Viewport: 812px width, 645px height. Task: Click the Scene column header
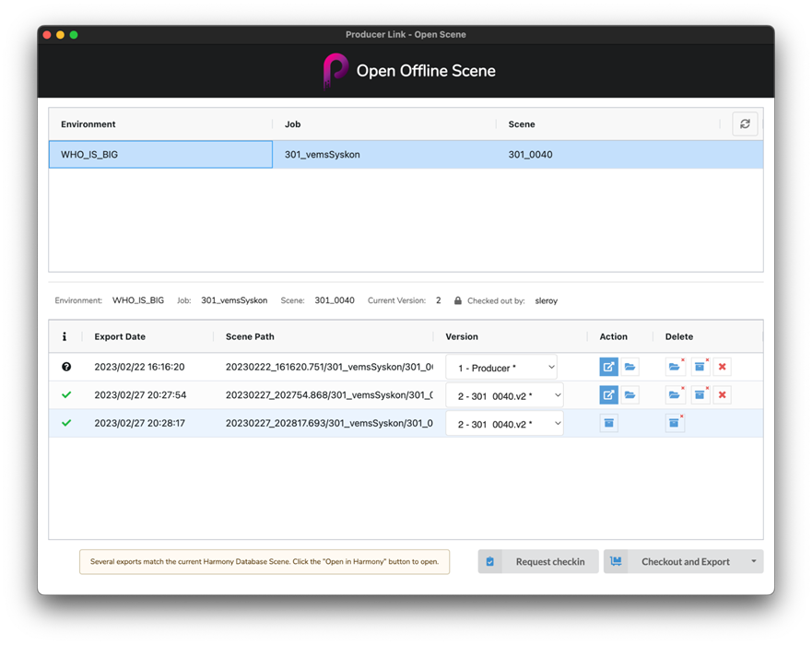(x=522, y=124)
